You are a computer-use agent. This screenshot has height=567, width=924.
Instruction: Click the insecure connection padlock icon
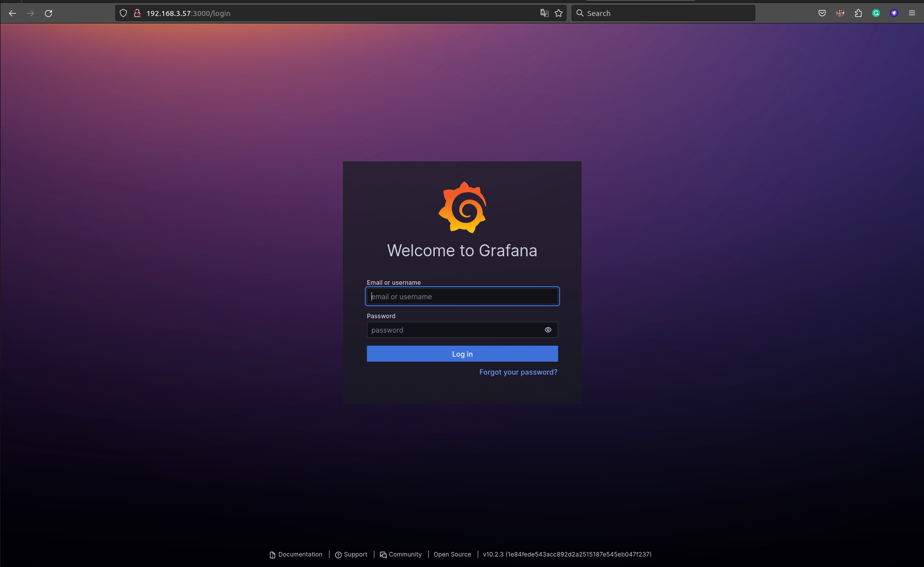137,13
